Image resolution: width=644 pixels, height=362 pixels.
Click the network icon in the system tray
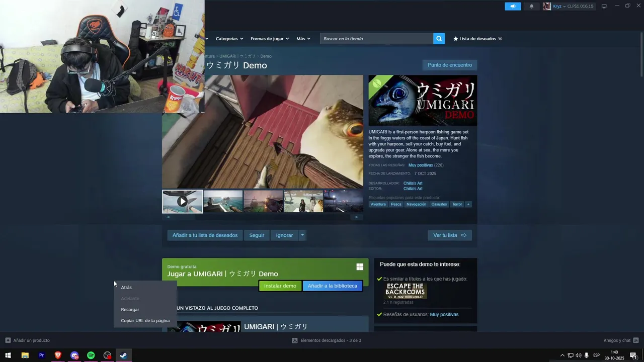(x=570, y=355)
